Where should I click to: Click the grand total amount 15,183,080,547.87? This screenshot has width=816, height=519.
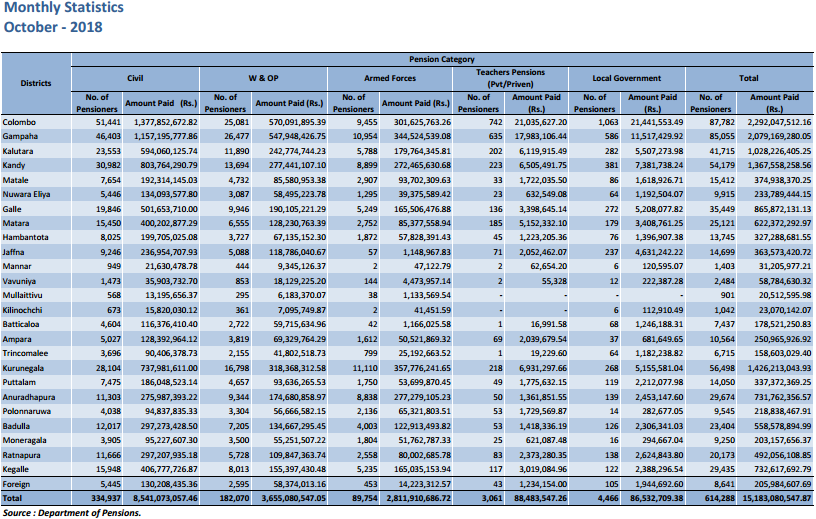[x=776, y=498]
